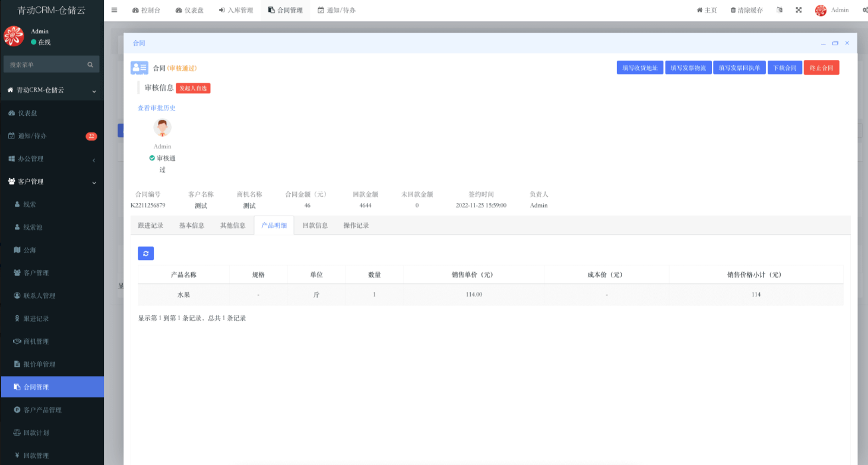The width and height of the screenshot is (868, 465).
Task: Open the 查看审批历史 link
Action: [x=157, y=108]
